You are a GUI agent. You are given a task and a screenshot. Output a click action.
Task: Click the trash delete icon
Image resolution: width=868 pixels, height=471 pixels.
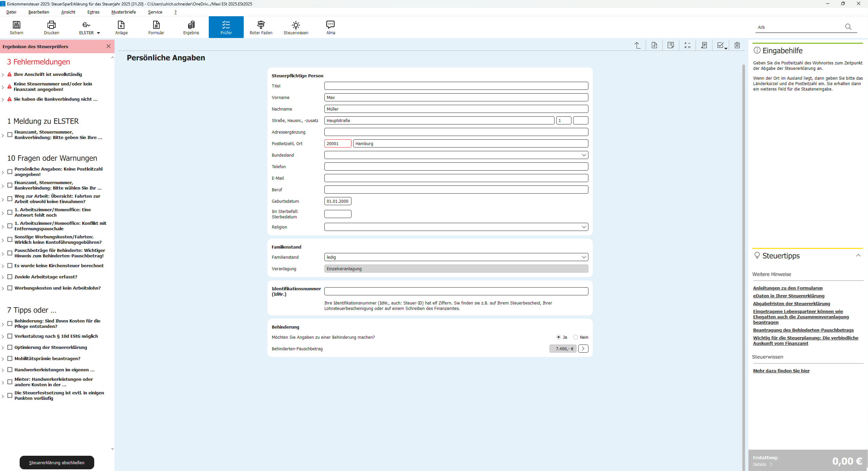click(x=737, y=45)
